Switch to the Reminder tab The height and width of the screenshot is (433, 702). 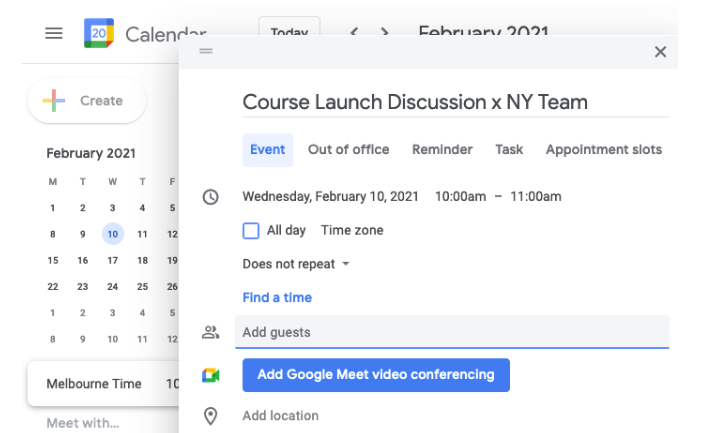442,149
